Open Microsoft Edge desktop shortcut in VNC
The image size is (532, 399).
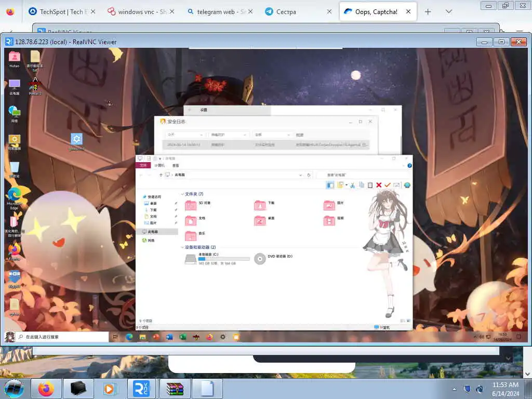tap(14, 198)
